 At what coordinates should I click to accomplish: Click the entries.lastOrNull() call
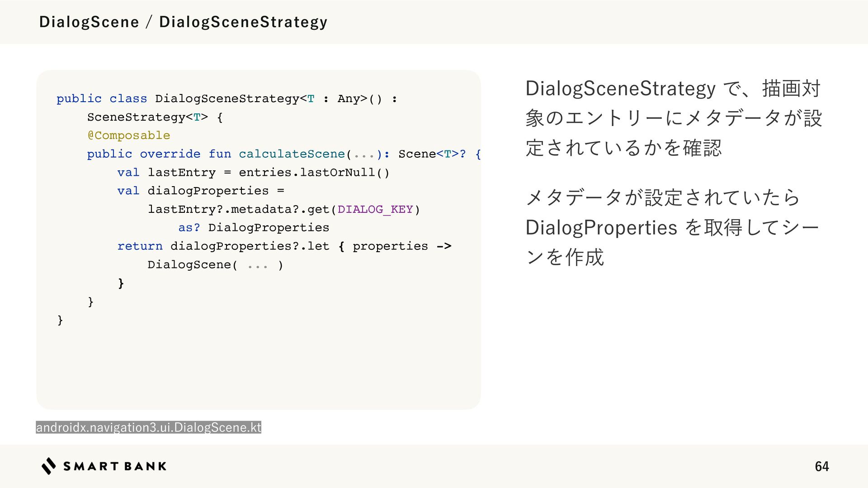(314, 173)
